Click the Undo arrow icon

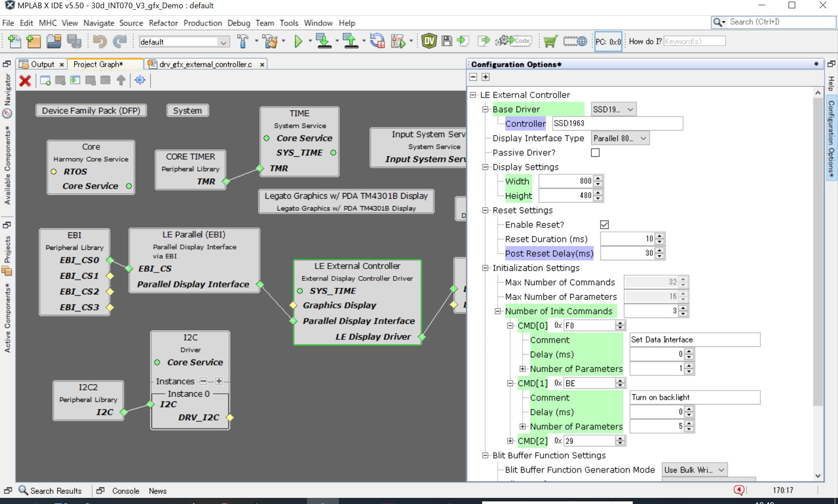100,41
